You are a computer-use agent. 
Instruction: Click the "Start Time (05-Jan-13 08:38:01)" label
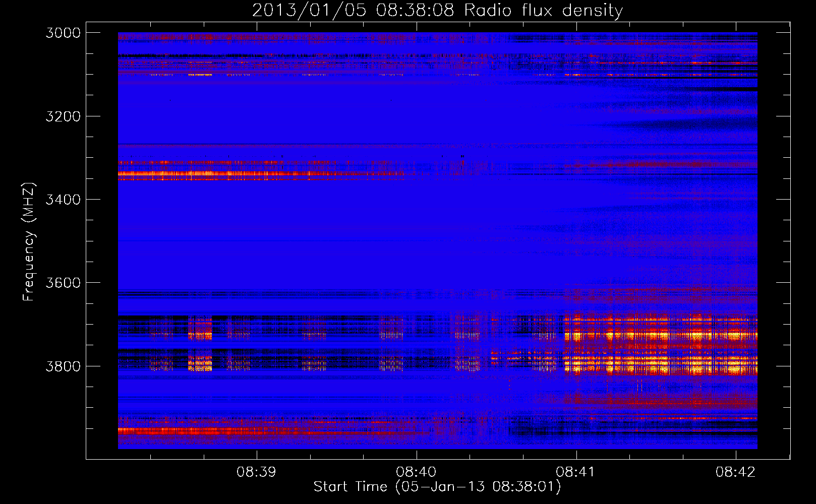click(437, 487)
